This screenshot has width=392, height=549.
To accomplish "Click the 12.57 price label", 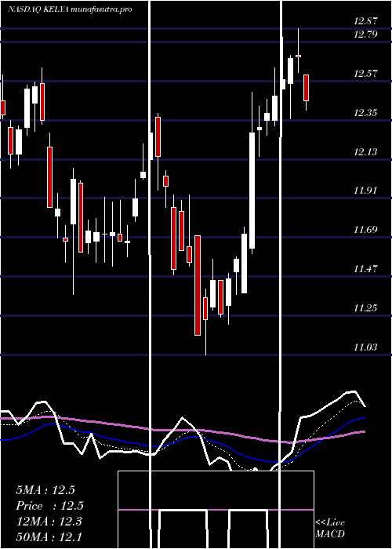I will [x=366, y=74].
